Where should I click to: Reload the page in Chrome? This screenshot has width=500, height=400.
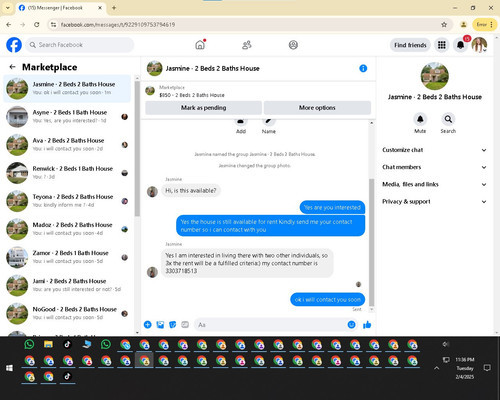pos(37,24)
